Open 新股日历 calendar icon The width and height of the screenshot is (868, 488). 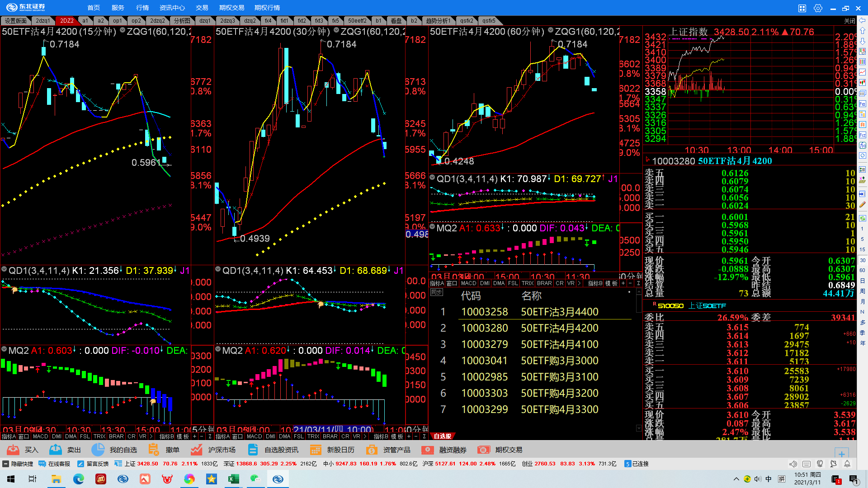tap(316, 450)
